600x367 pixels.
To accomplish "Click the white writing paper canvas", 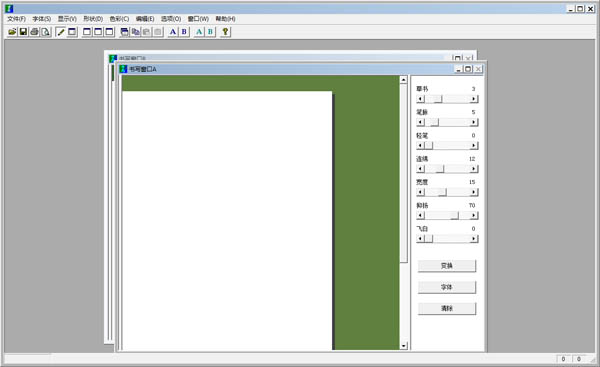I will click(x=227, y=220).
